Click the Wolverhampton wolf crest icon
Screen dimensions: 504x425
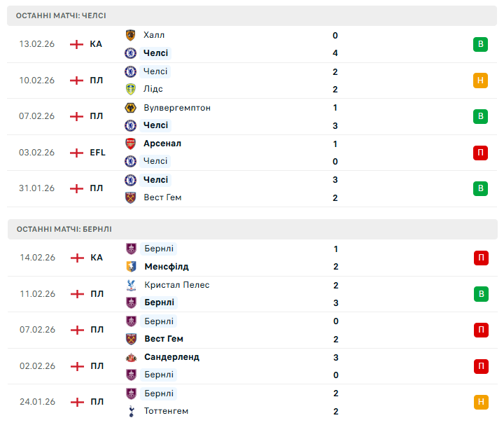pyautogui.click(x=130, y=108)
